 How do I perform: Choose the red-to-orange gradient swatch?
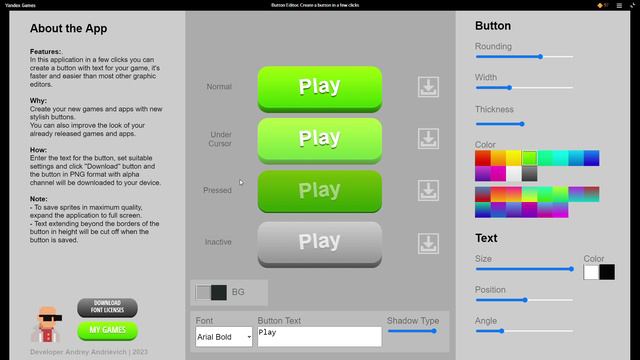[x=498, y=194]
